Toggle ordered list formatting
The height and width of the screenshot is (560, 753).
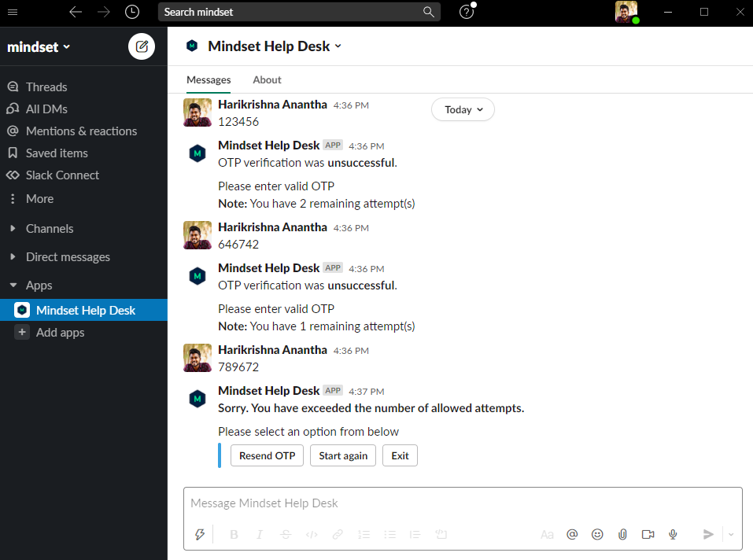click(364, 534)
